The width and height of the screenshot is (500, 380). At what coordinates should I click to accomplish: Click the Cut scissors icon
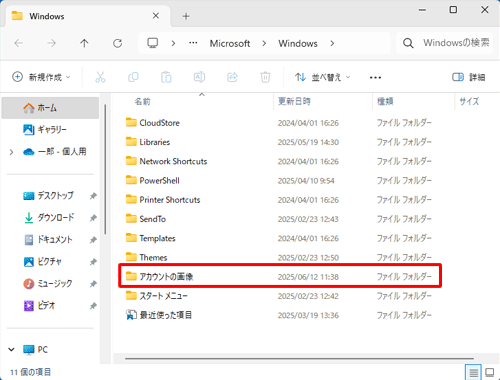coord(100,77)
